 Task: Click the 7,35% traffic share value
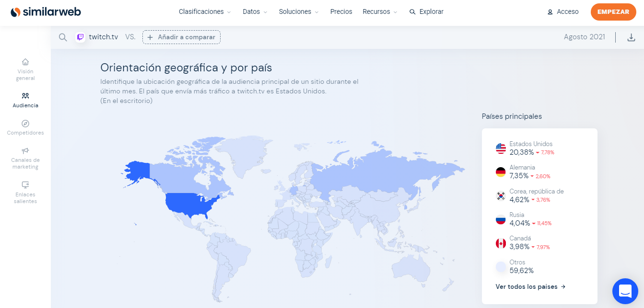(x=519, y=176)
